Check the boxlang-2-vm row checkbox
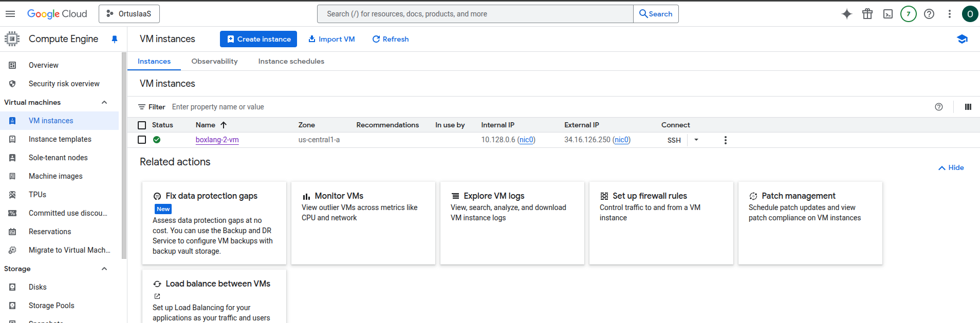The image size is (980, 323). [142, 140]
